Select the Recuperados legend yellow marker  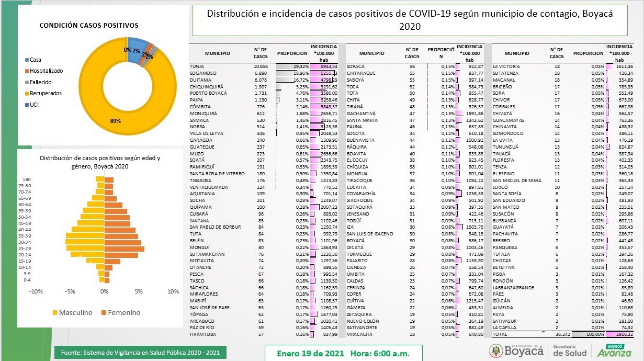tap(27, 93)
